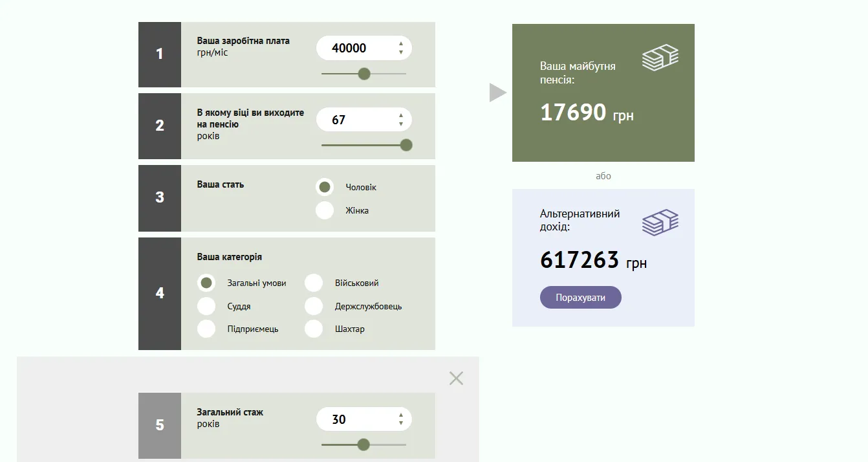
Task: Select the Шахтар category option
Action: (x=314, y=329)
